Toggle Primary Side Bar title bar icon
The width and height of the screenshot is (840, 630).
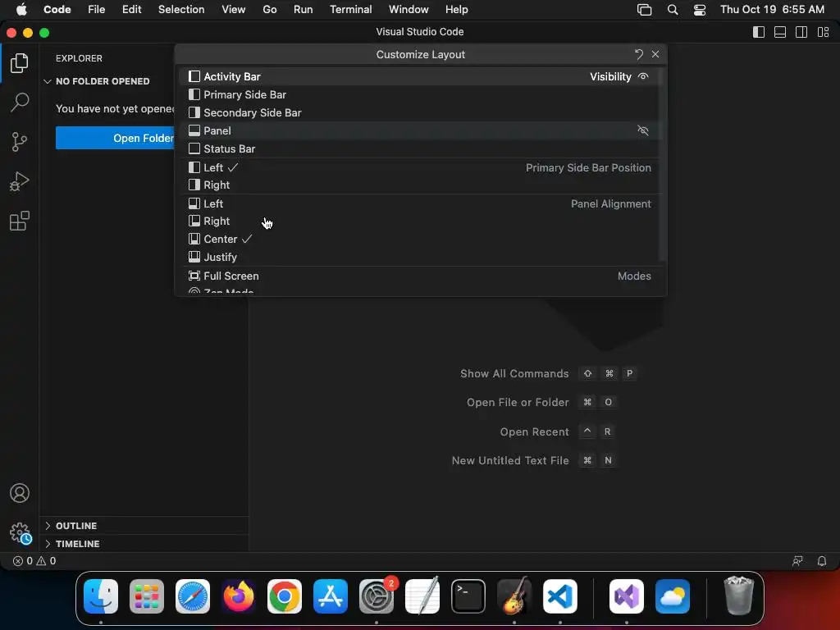click(x=759, y=32)
